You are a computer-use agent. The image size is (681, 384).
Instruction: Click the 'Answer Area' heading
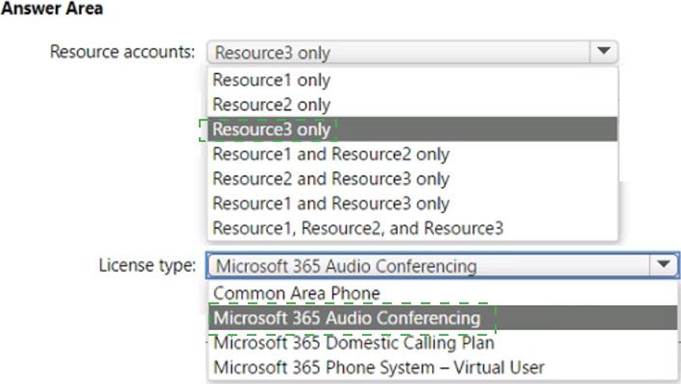tap(52, 8)
